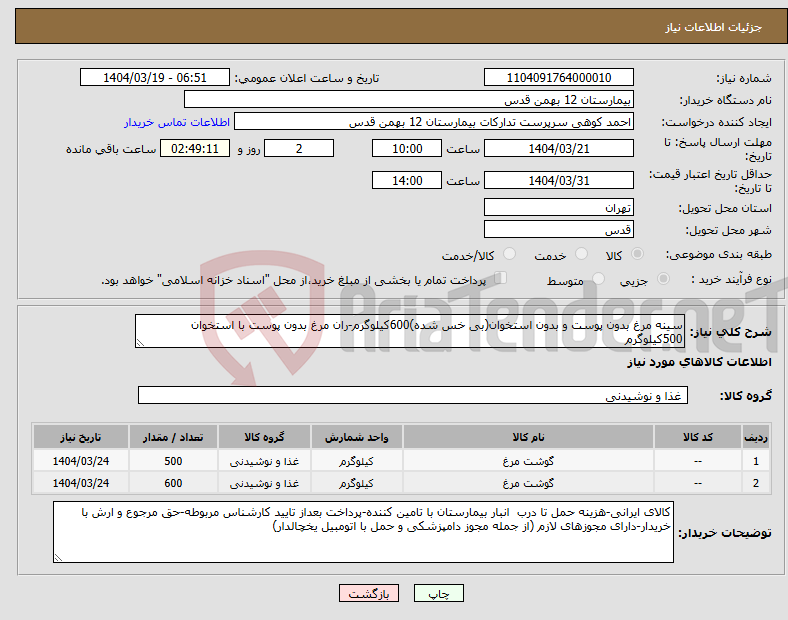Click the delivery province field تهران
The image size is (788, 620).
[x=558, y=207]
